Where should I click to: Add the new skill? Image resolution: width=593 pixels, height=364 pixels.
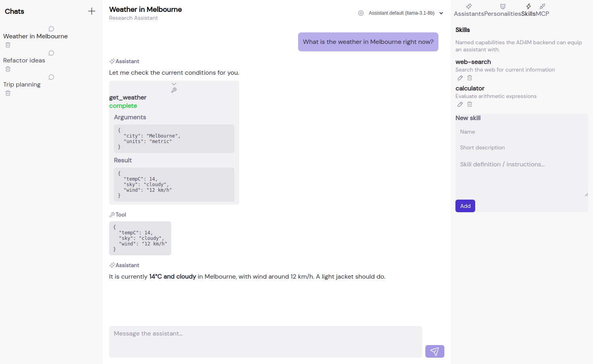tap(465, 206)
